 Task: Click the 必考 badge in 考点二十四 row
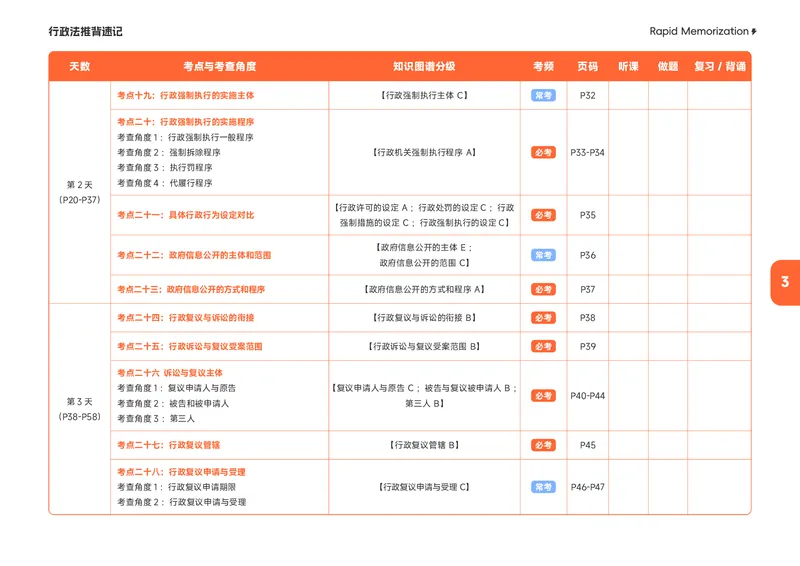tap(543, 318)
